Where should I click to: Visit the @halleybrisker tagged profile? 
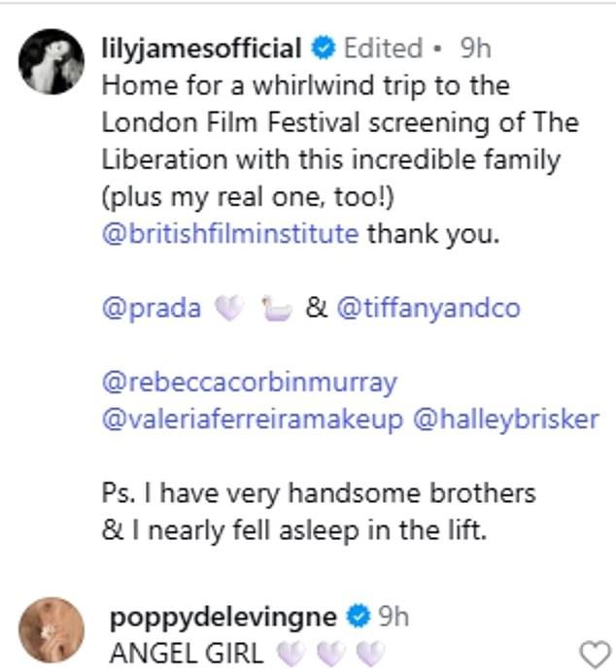(x=506, y=420)
